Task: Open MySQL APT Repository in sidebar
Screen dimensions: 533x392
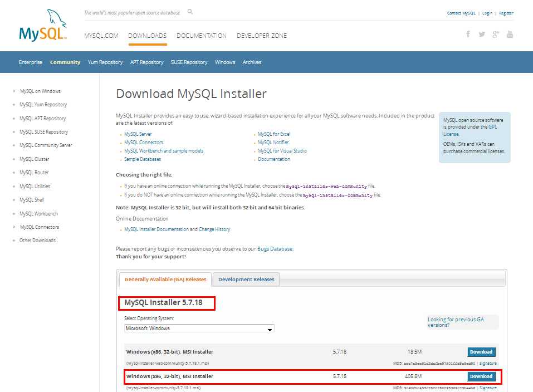Action: [43, 118]
